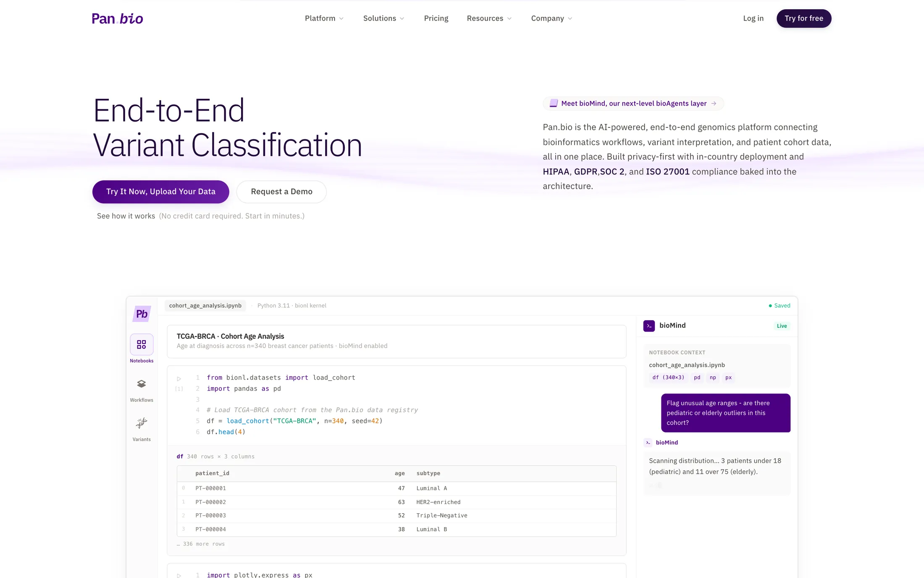Select table row PT-000004
924x578 pixels.
(x=396, y=530)
